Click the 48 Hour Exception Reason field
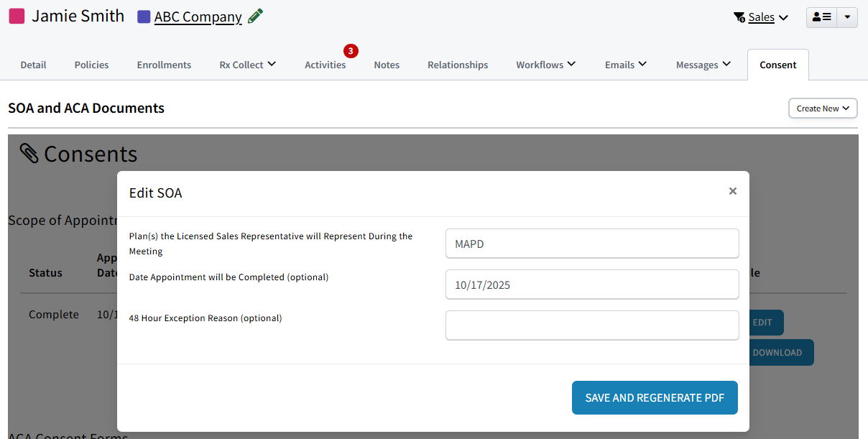Screen dimensions: 868x439 (x=592, y=325)
